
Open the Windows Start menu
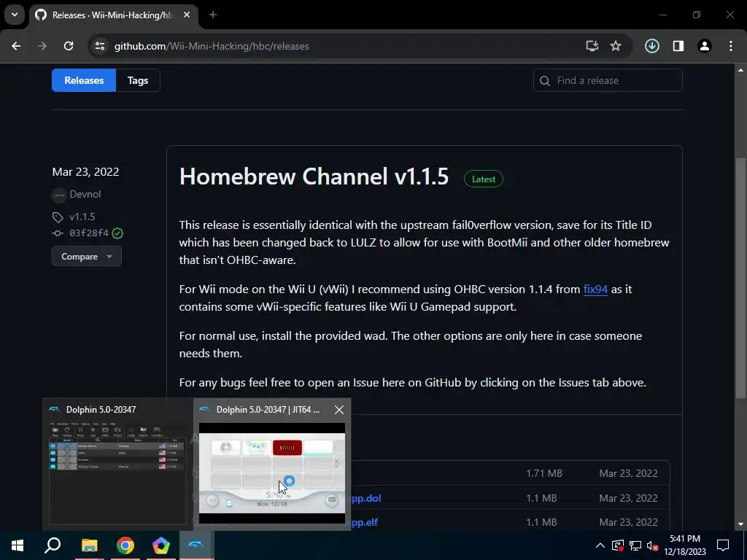click(18, 545)
